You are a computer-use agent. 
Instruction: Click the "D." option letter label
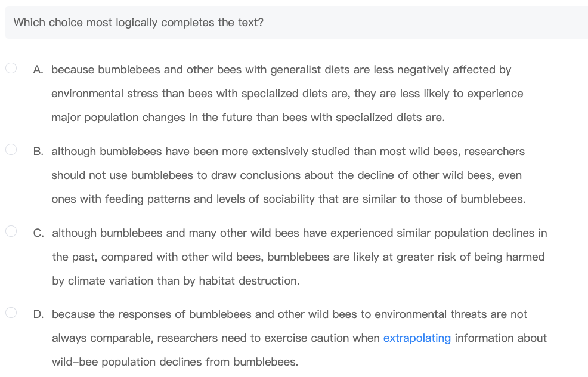[38, 314]
